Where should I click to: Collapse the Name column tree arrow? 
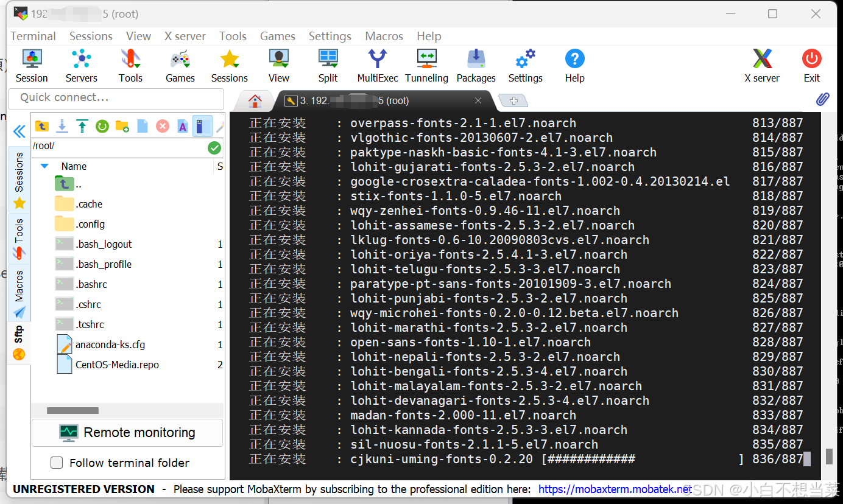point(44,166)
